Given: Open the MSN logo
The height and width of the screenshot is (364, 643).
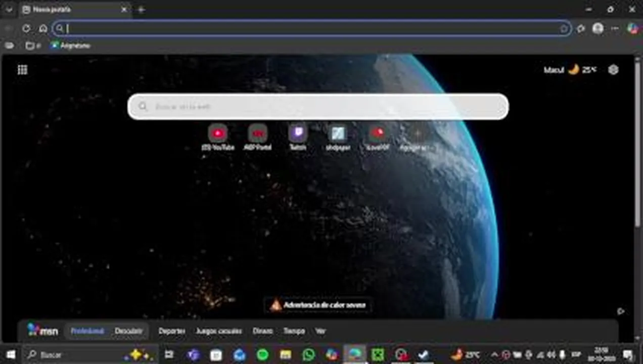Looking at the screenshot, I should [x=42, y=331].
